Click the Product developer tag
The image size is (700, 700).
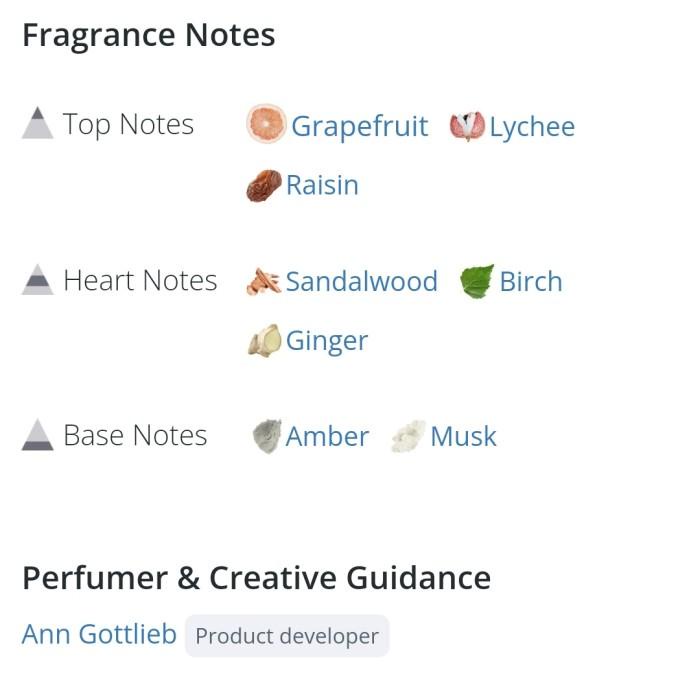click(287, 636)
